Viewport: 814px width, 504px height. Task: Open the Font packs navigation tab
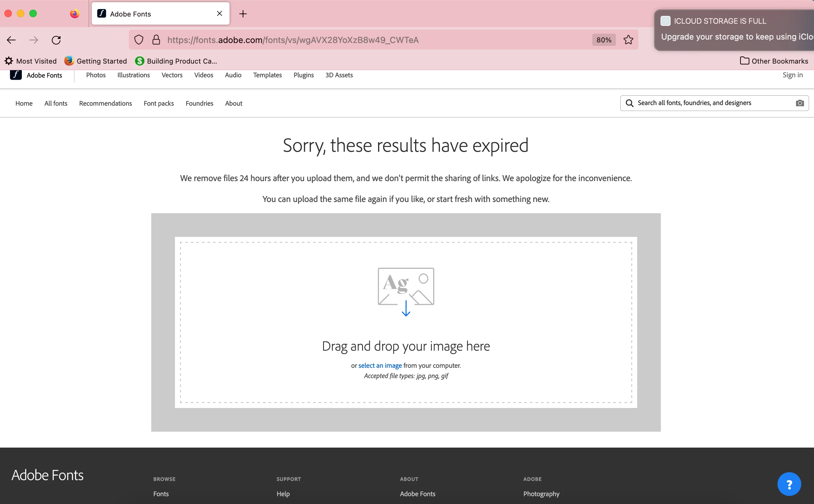(x=159, y=103)
